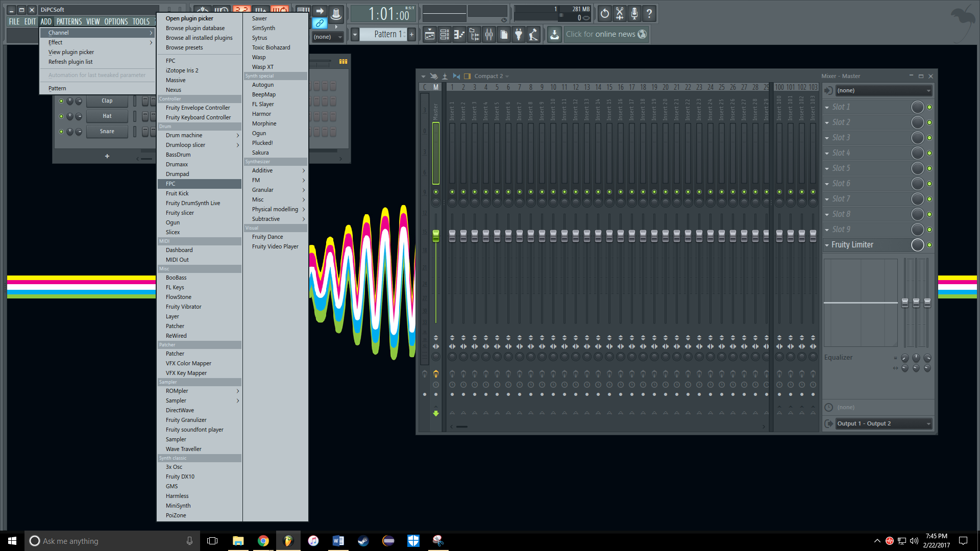Viewport: 980px width, 551px height.
Task: Open the Playlist view icon
Action: [430, 35]
